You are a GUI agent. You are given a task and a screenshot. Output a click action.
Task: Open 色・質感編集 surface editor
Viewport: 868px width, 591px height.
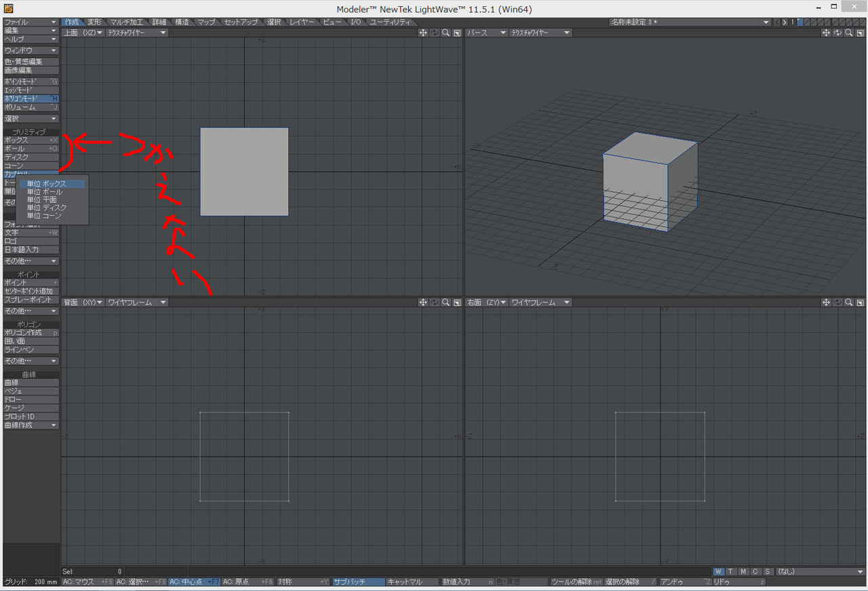click(x=31, y=62)
